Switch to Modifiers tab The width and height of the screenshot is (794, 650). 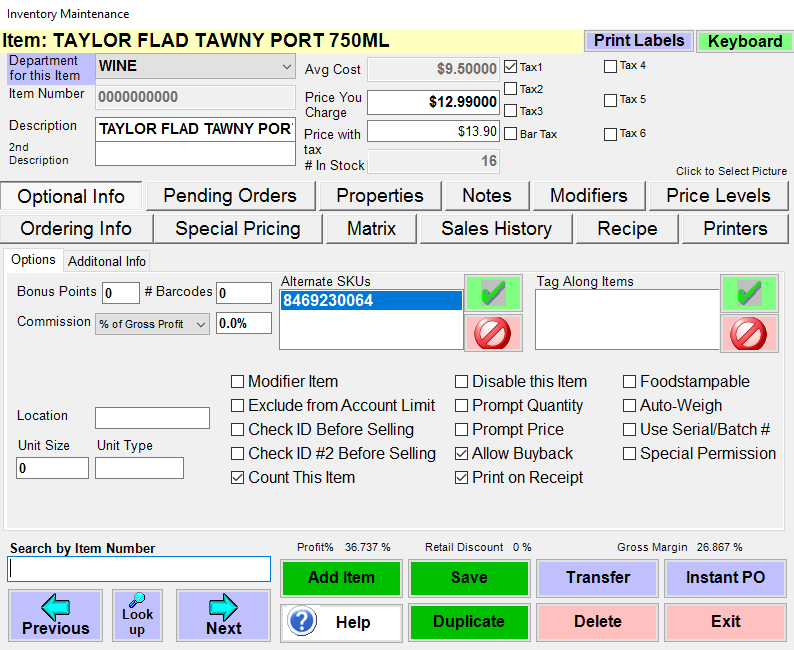589,196
